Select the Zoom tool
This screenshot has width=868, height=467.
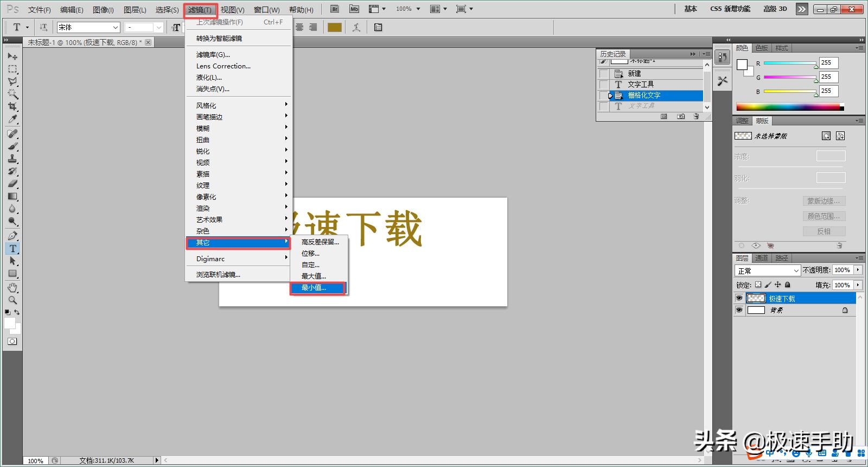click(x=12, y=300)
